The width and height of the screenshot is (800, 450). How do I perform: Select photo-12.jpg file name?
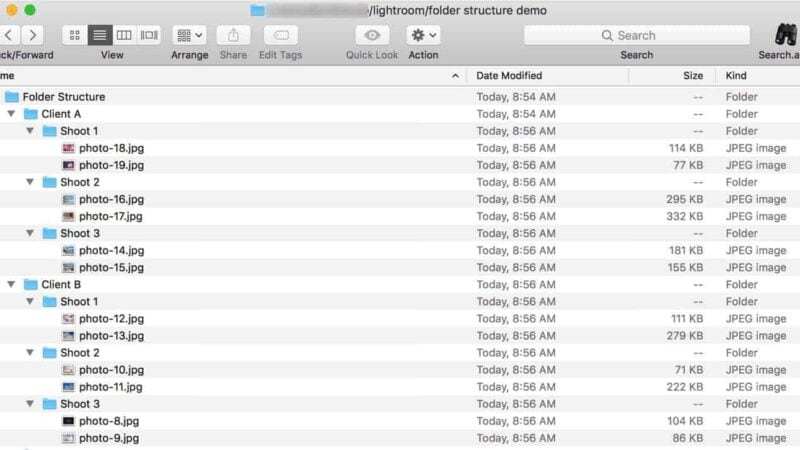click(111, 319)
